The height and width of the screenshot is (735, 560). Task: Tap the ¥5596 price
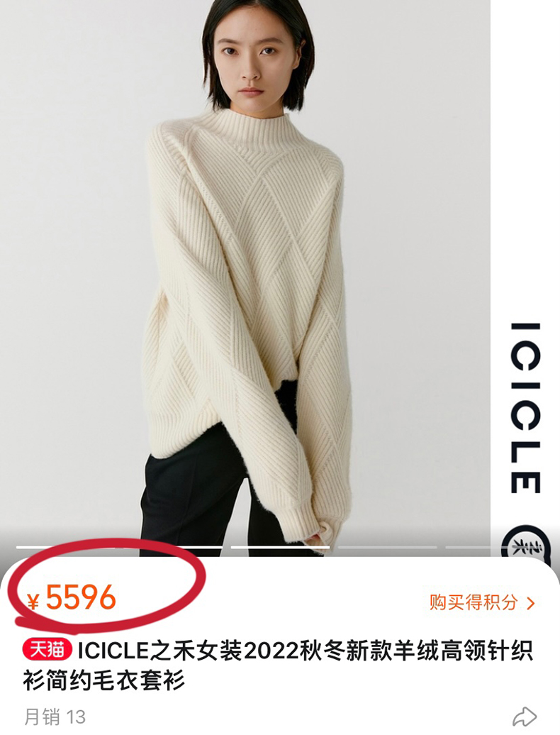point(71,597)
